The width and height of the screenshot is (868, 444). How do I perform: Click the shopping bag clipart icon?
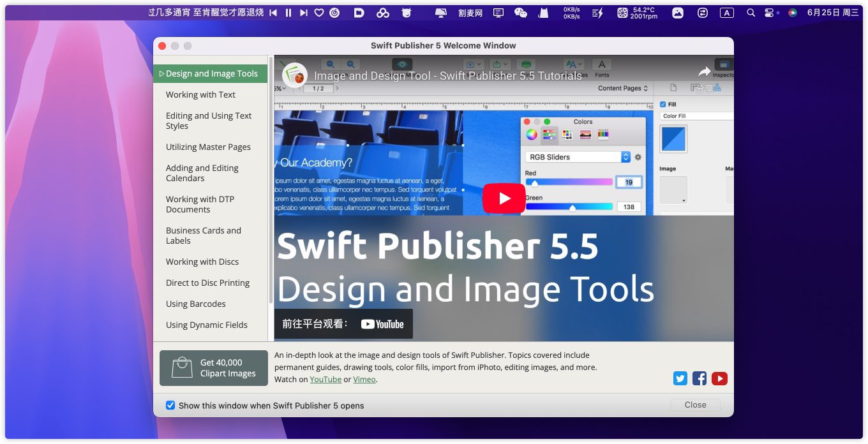pos(182,368)
